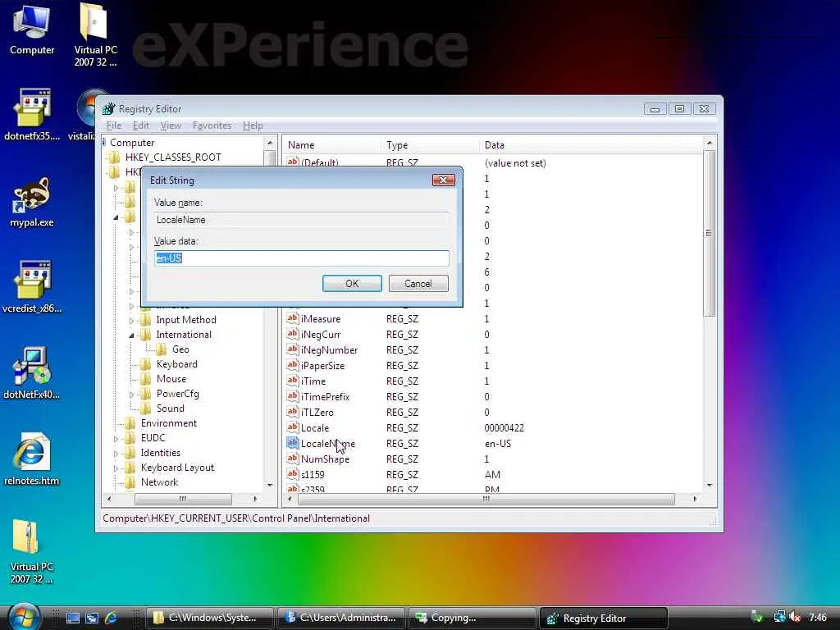Expand the Identities tree node

click(x=116, y=454)
